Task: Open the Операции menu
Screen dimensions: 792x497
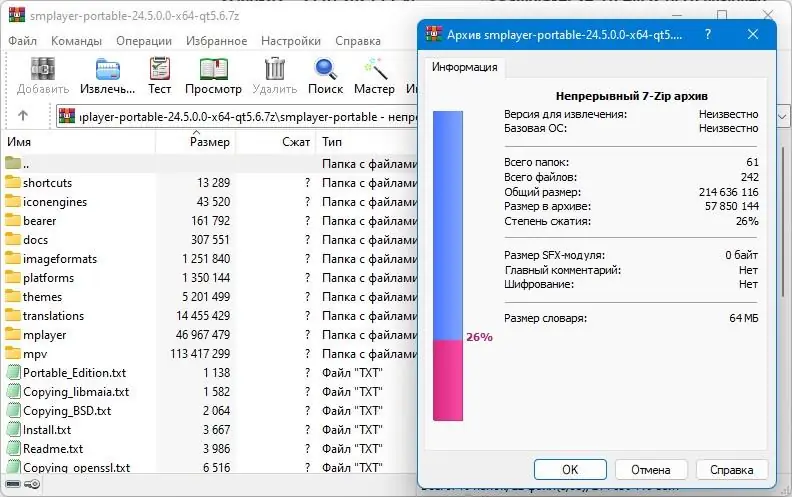Action: (144, 41)
